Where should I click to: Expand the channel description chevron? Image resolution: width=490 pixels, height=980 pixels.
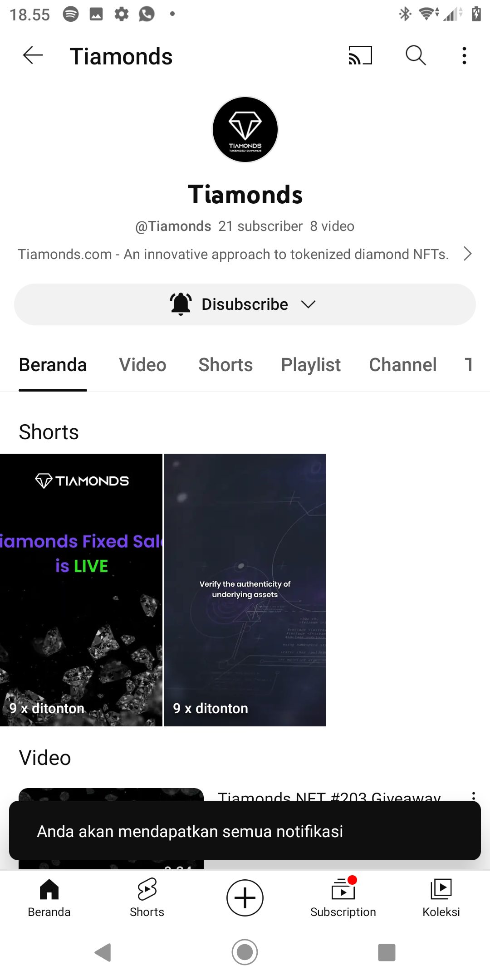point(468,254)
